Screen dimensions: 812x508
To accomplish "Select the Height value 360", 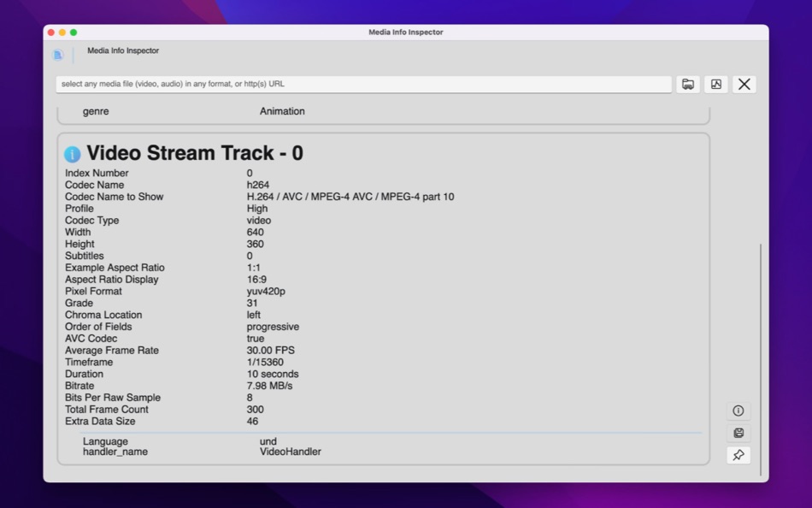I will [x=256, y=244].
